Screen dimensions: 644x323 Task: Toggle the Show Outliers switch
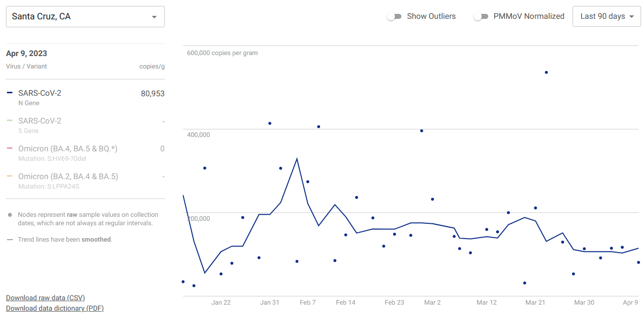click(394, 16)
